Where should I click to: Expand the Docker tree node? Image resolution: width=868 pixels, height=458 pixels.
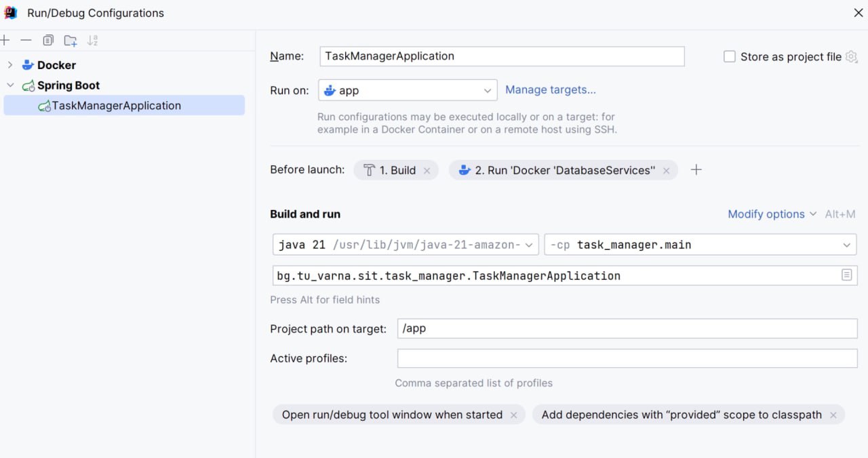tap(10, 65)
